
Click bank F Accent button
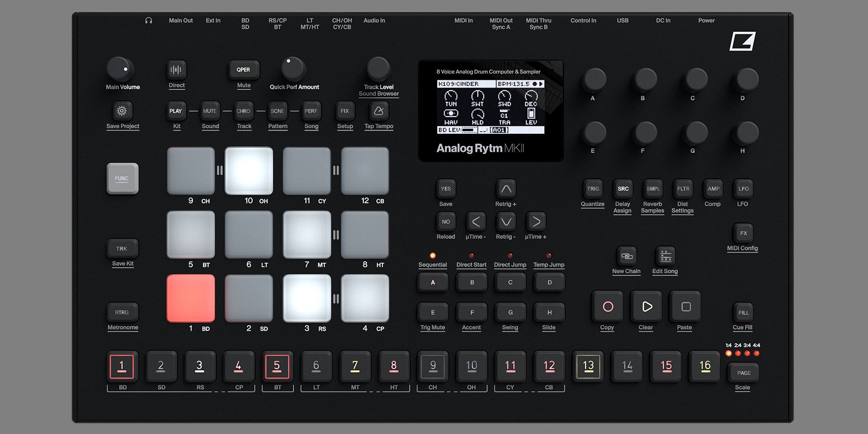pos(471,313)
